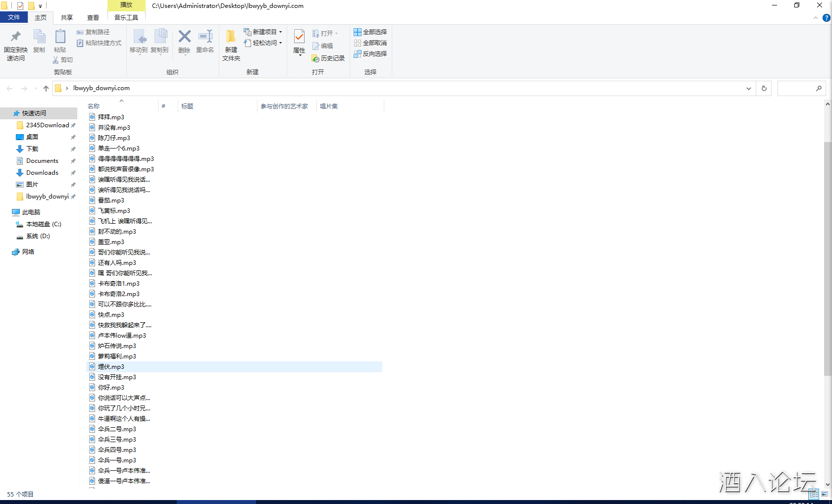The height and width of the screenshot is (504, 832).
Task: Open 系统 (D:) in the navigation pane
Action: tap(38, 236)
